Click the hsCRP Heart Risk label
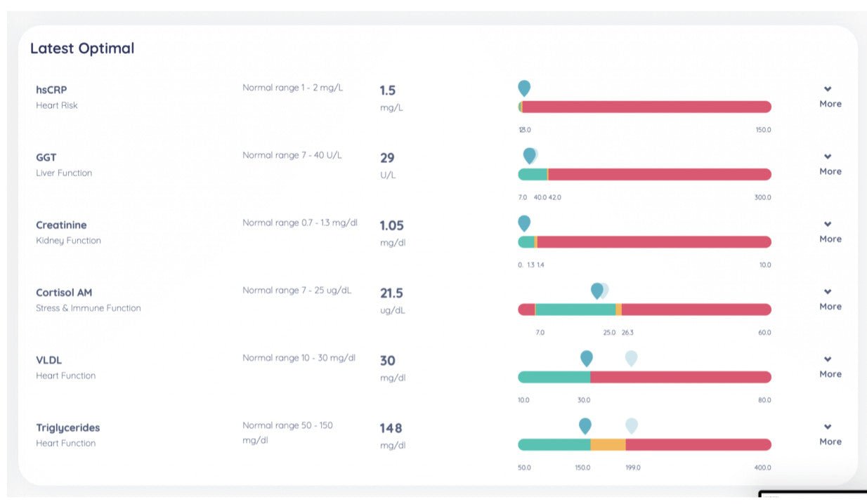867x504 pixels. 57,105
